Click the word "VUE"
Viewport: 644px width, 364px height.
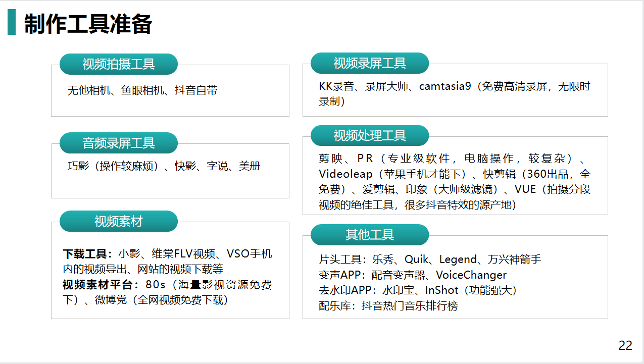point(525,189)
